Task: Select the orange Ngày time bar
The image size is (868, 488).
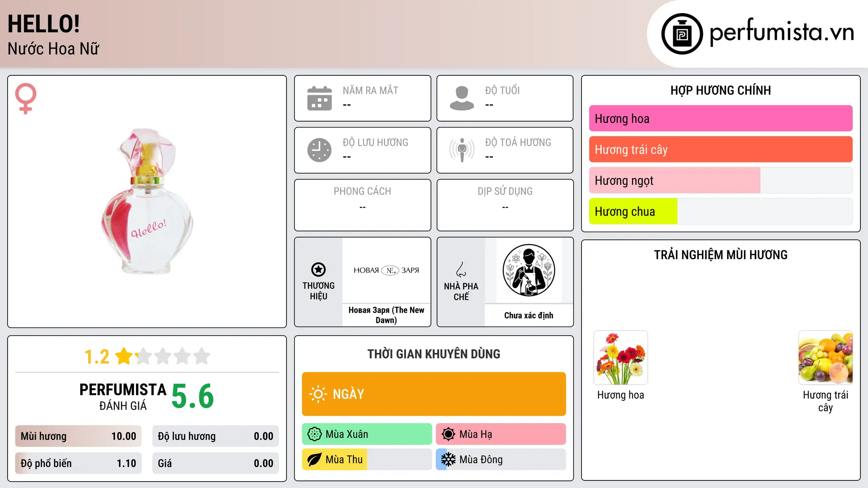Action: click(434, 394)
